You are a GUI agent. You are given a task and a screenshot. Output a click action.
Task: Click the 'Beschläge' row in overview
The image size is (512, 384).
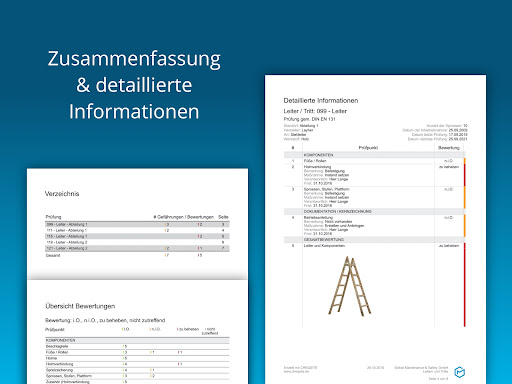(137, 346)
